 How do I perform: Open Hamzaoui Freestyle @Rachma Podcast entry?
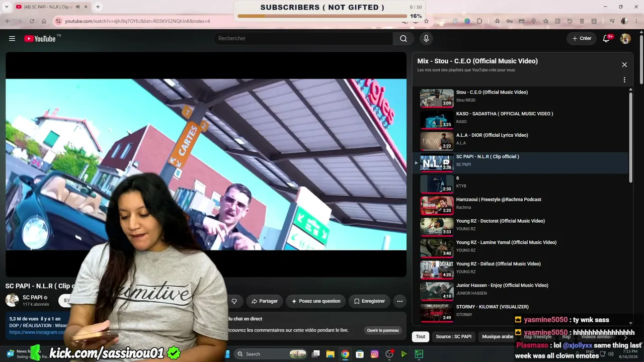click(521, 206)
